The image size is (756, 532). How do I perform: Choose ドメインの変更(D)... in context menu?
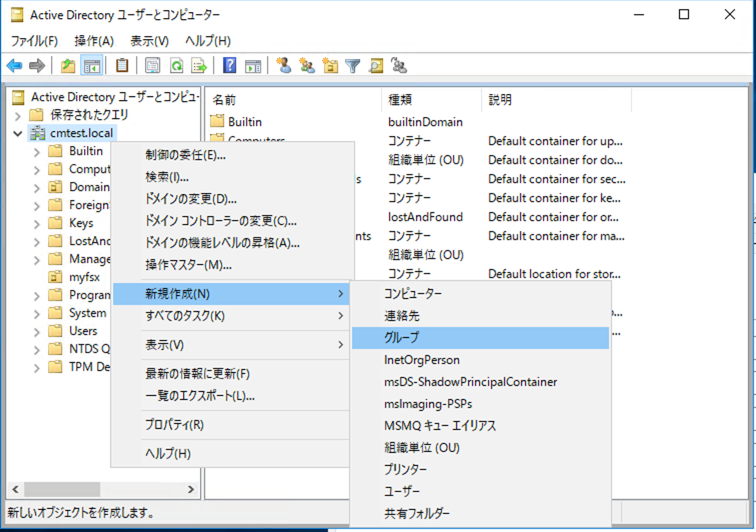pos(231,199)
